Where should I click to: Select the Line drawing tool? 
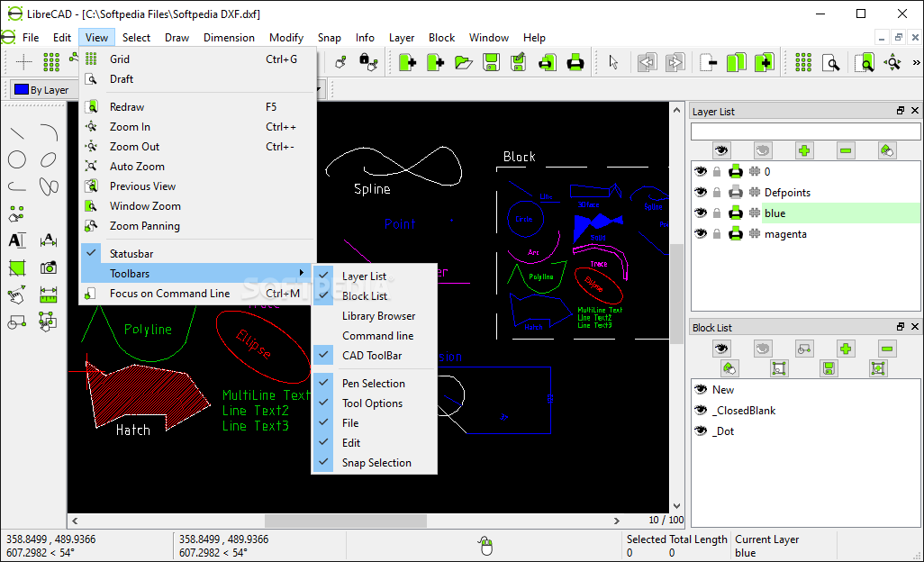(x=17, y=133)
